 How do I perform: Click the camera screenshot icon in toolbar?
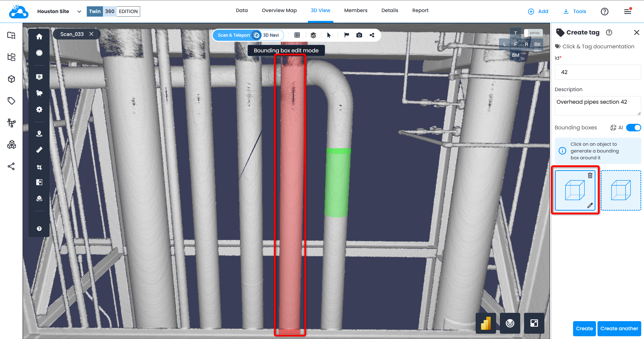click(359, 35)
